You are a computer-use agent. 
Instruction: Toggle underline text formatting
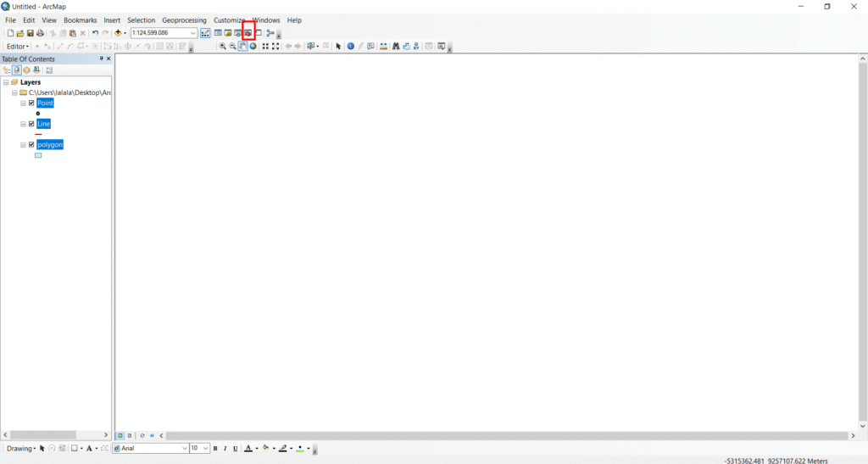[x=236, y=449]
